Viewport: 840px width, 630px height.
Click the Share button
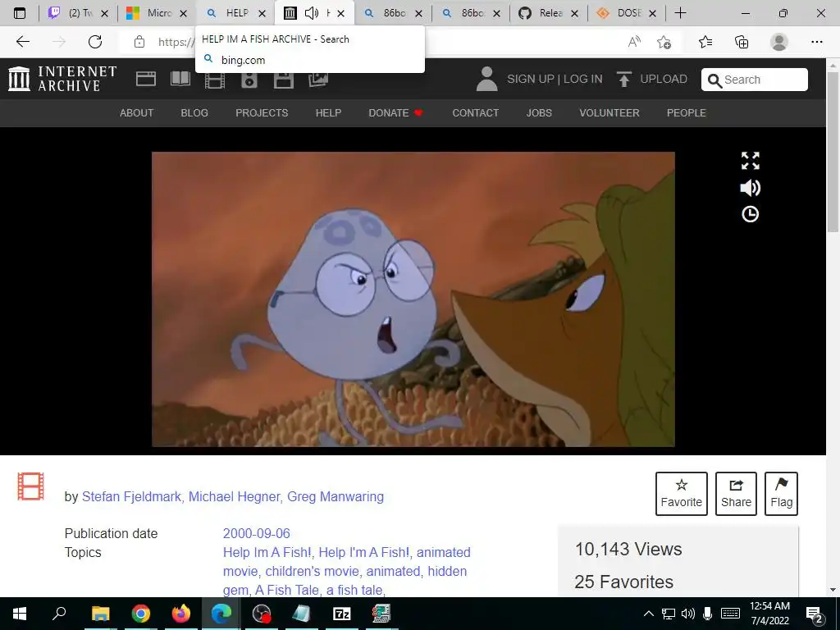[x=736, y=494]
